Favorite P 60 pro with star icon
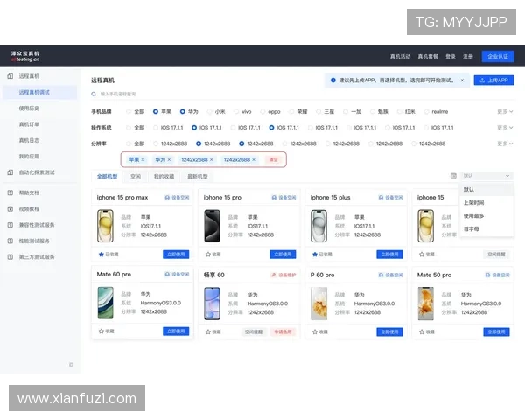 point(315,332)
